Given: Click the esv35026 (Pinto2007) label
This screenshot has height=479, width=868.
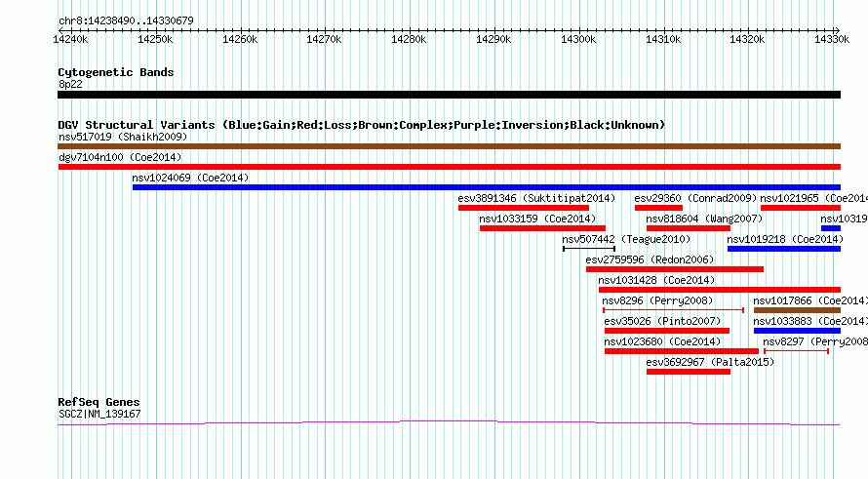Looking at the screenshot, I should pyautogui.click(x=662, y=321).
